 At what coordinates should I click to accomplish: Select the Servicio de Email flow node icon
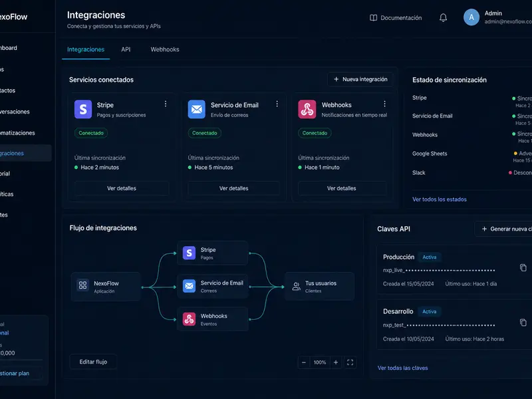point(189,286)
